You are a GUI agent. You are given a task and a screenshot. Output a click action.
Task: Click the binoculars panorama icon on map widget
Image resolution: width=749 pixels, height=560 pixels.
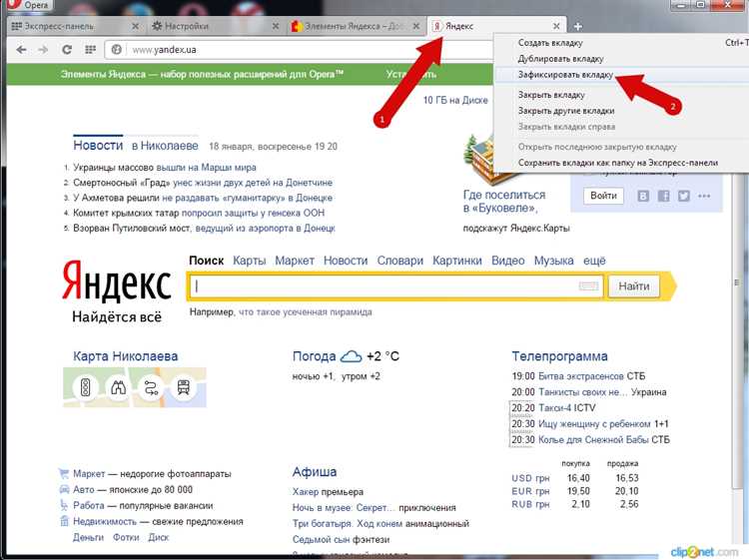[119, 387]
